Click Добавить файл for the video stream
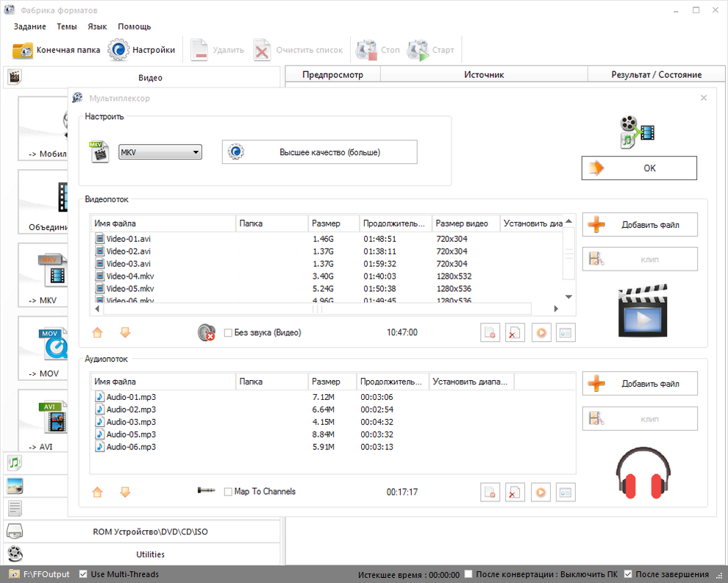Image resolution: width=728 pixels, height=583 pixels. (x=640, y=225)
